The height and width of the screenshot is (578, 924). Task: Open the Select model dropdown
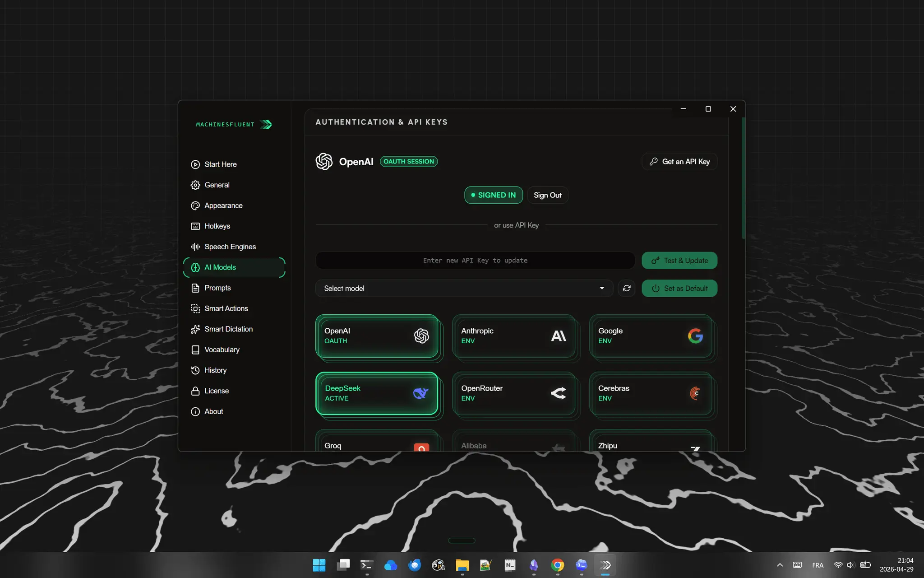click(464, 288)
